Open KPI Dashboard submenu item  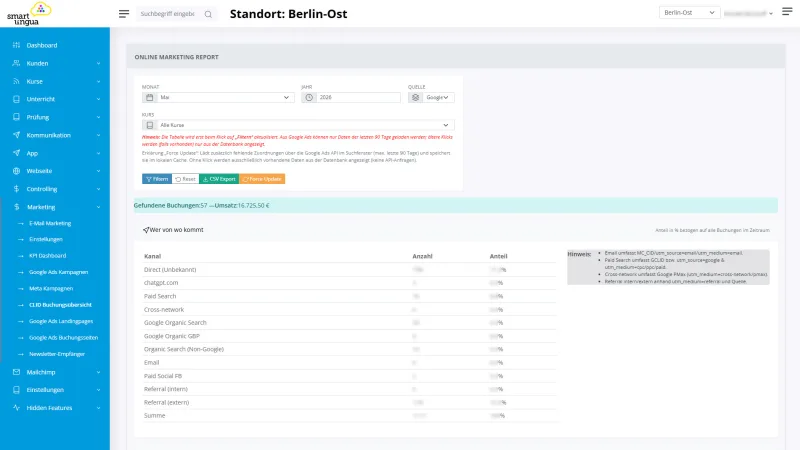47,256
